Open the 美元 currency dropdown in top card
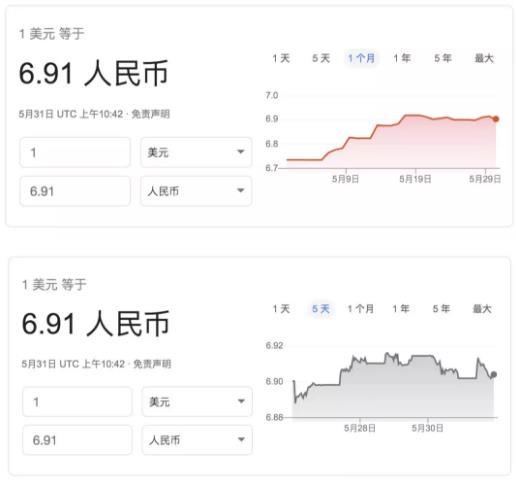 click(x=196, y=152)
